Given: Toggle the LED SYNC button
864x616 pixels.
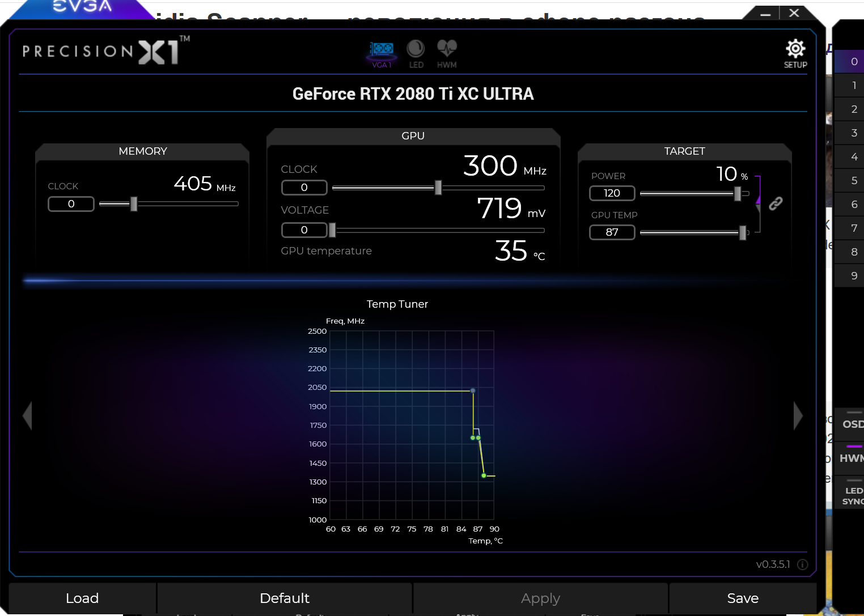Looking at the screenshot, I should 850,492.
